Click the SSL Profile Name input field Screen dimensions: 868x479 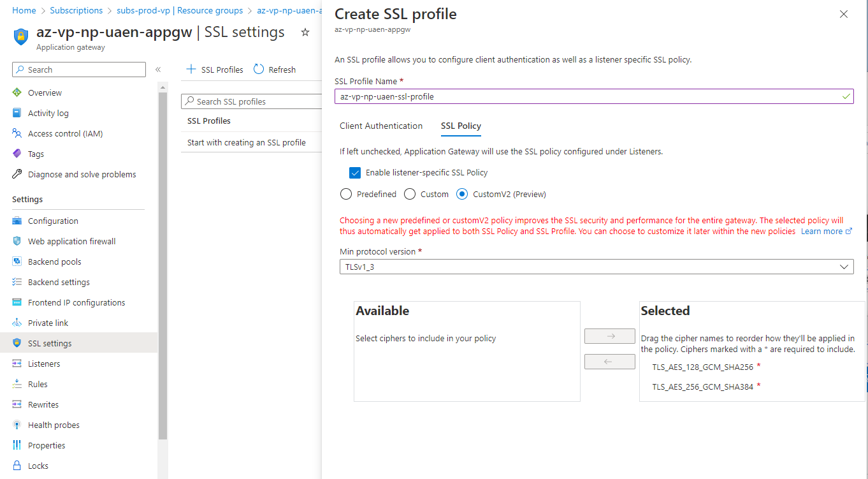(594, 96)
